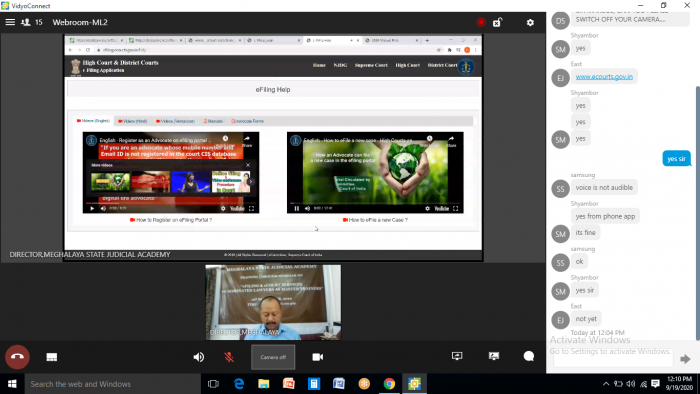Click the share screen icon
Viewport: 700px width, 394px height.
(x=457, y=356)
